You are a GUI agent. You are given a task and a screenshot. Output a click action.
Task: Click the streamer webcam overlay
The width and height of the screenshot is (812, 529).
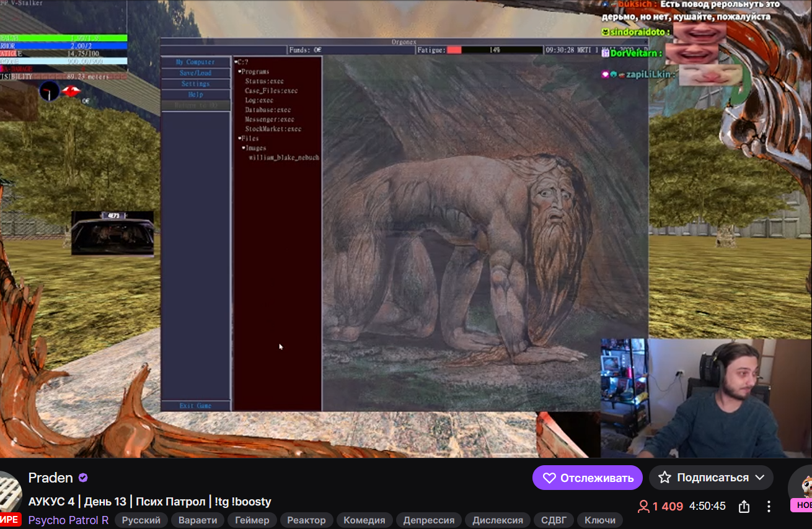click(706, 398)
